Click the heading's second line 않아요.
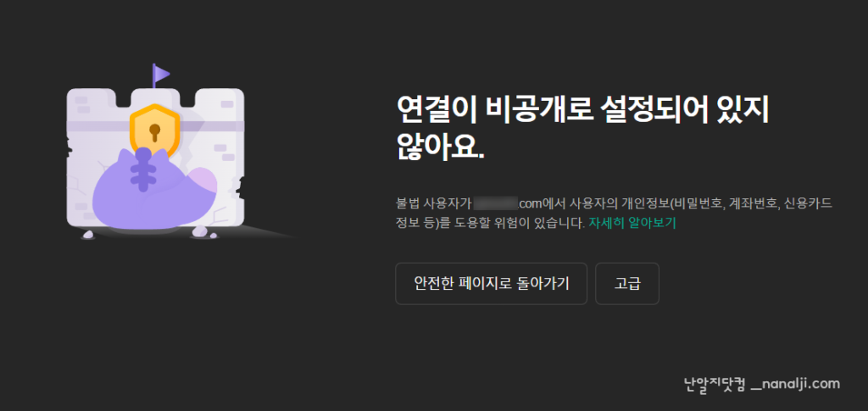 point(440,148)
